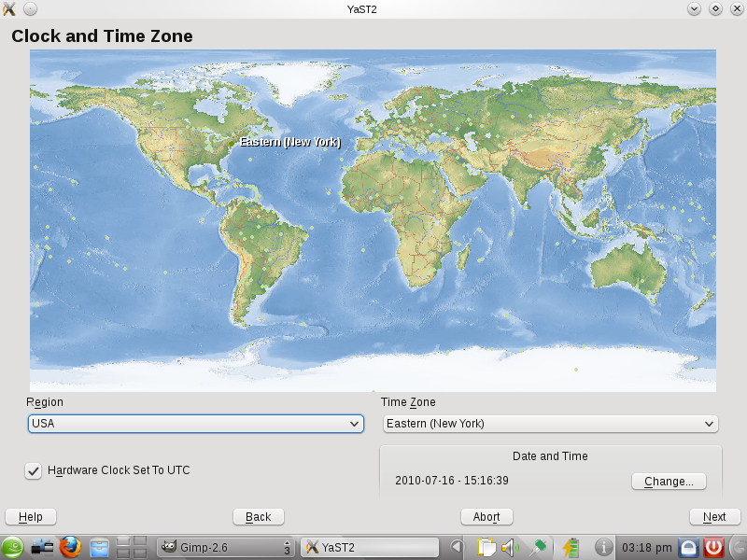
Task: Open the battery power tray icon
Action: (x=571, y=547)
